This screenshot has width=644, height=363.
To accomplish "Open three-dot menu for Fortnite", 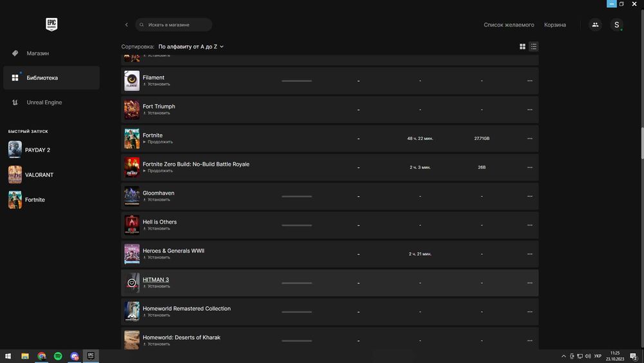I will click(x=529, y=139).
